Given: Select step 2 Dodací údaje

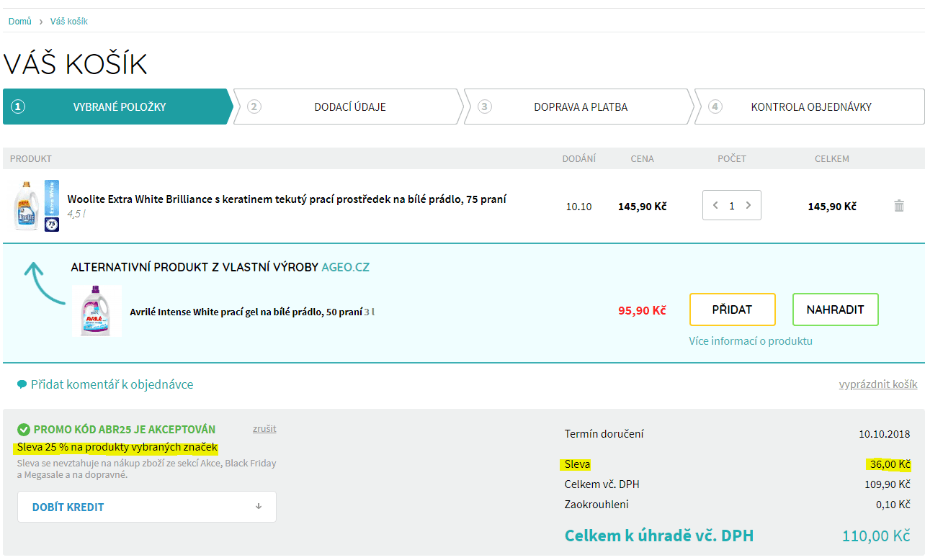Looking at the screenshot, I should pos(349,107).
